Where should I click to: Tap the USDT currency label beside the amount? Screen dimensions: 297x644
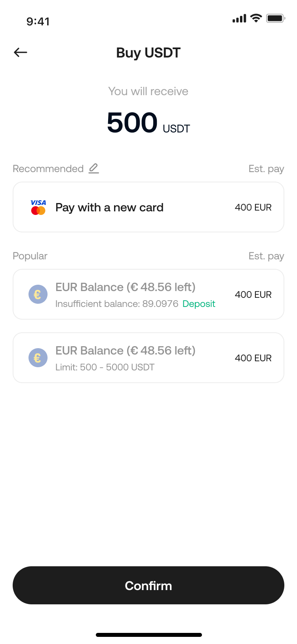point(177,129)
